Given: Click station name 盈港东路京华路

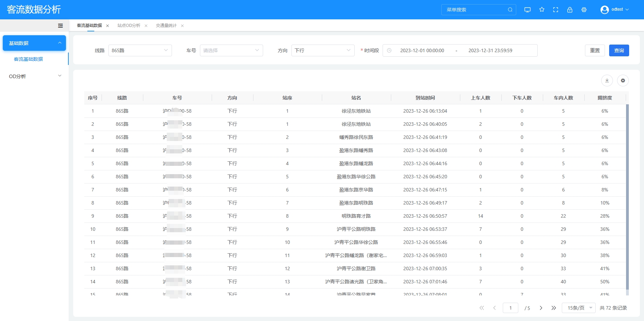Looking at the screenshot, I should (356, 190).
